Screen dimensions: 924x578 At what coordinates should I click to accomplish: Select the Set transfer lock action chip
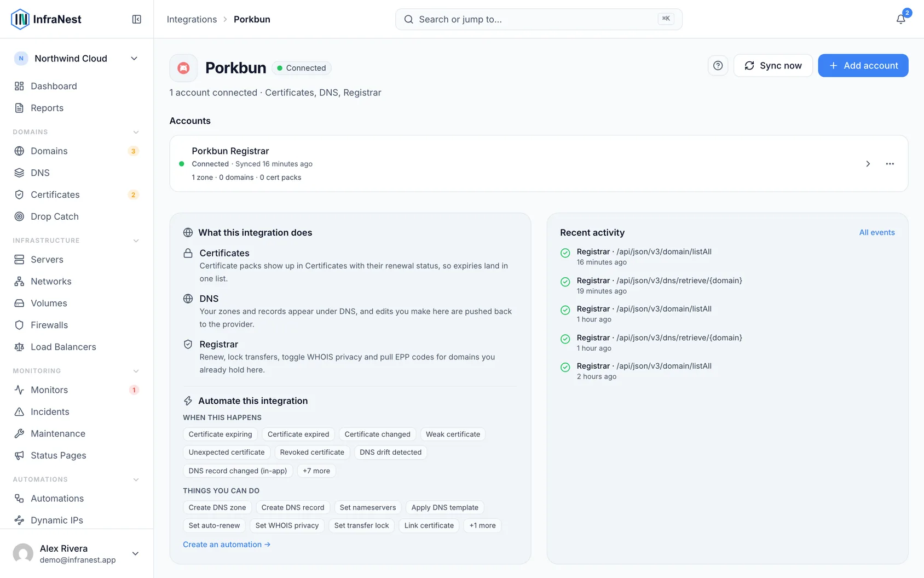pyautogui.click(x=362, y=525)
